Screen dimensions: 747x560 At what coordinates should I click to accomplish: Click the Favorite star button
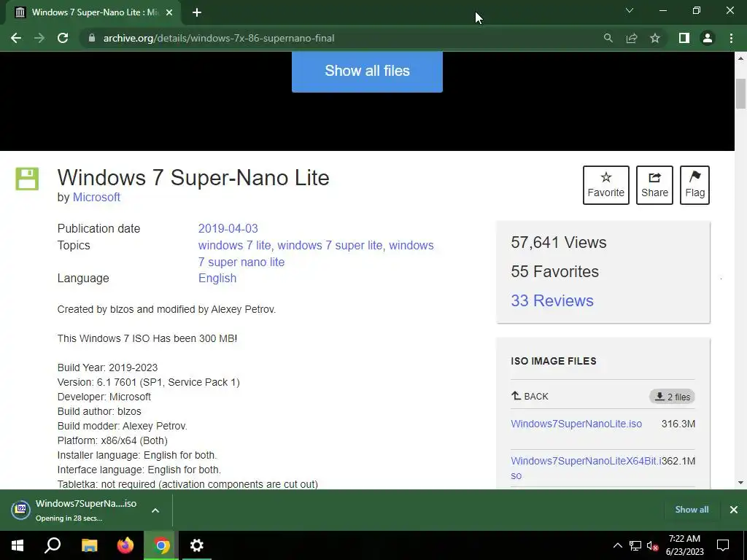606,185
